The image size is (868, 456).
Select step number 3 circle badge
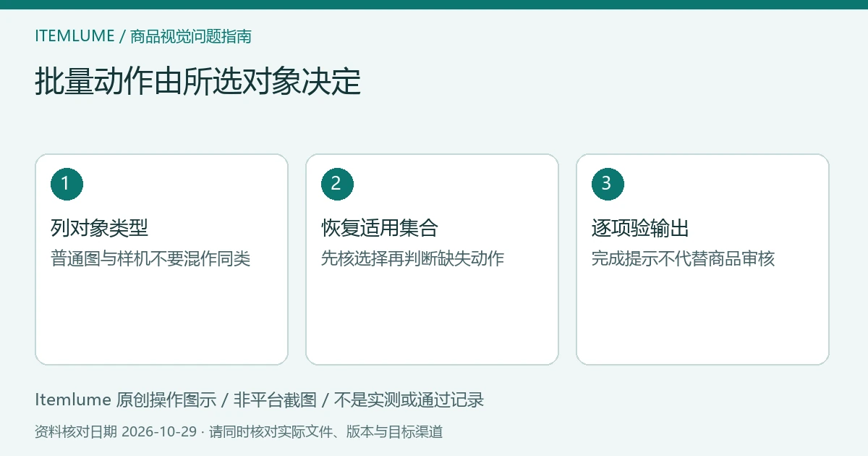point(608,184)
